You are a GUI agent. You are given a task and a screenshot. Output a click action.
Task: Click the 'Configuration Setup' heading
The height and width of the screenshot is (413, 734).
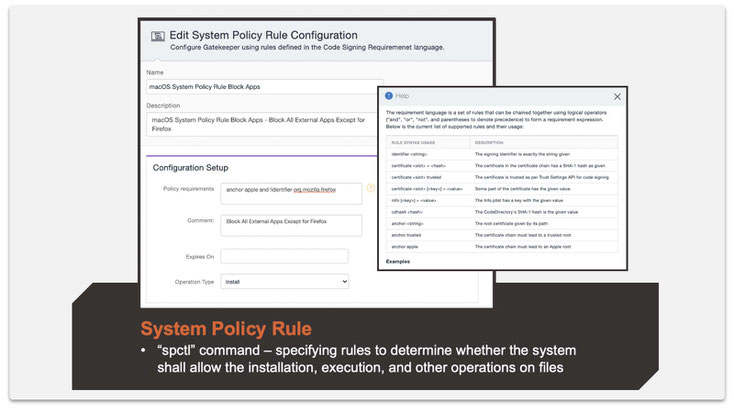(191, 168)
